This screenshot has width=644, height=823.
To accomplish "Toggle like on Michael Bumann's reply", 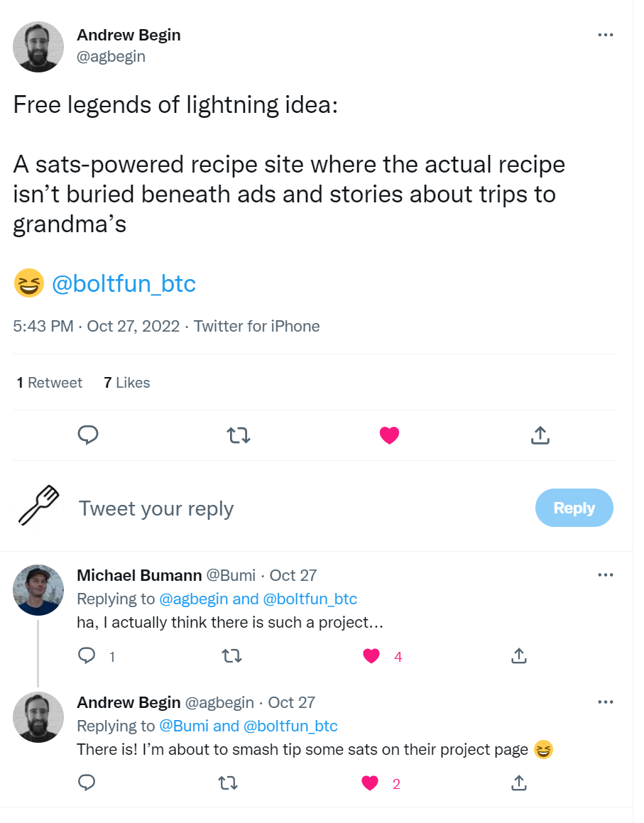I will point(371,656).
